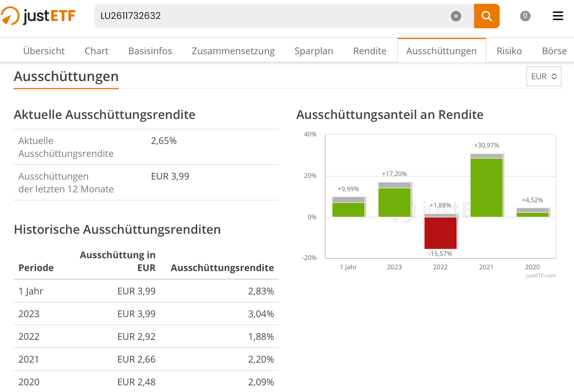Open the watchlist counter badge showing 0
The height and width of the screenshot is (392, 574).
525,16
